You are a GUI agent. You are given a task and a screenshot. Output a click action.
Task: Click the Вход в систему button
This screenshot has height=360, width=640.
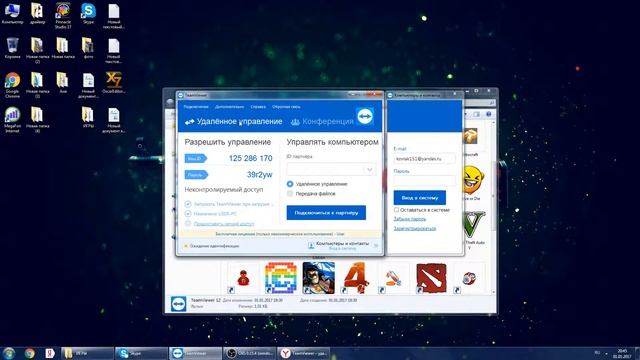420,198
